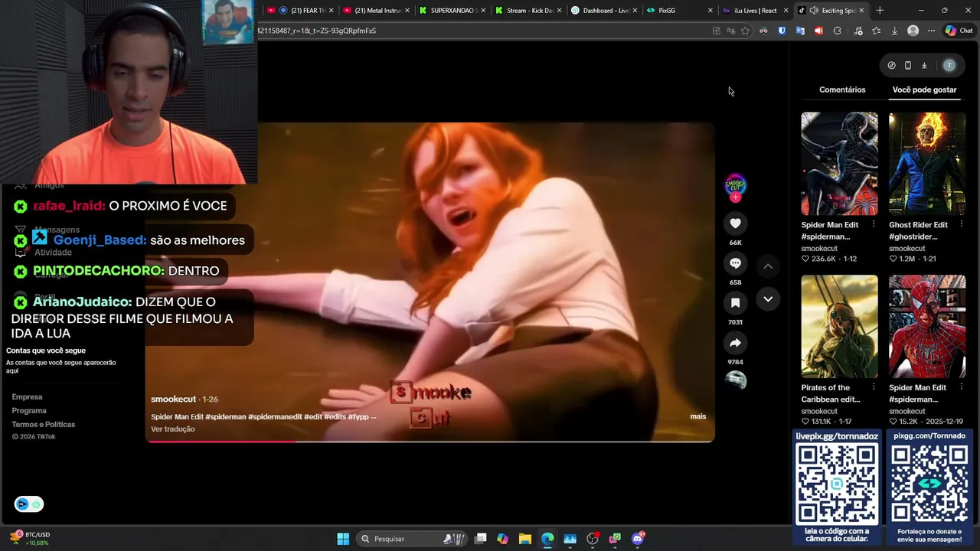Open the Ghost Rider Edit thumbnail
Image resolution: width=980 pixels, height=551 pixels.
coord(927,164)
